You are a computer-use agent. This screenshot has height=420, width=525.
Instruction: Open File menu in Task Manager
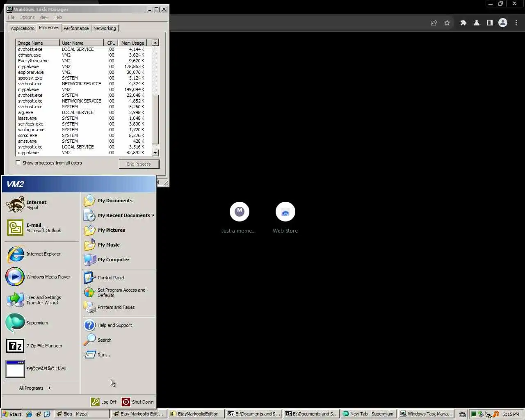tap(11, 17)
